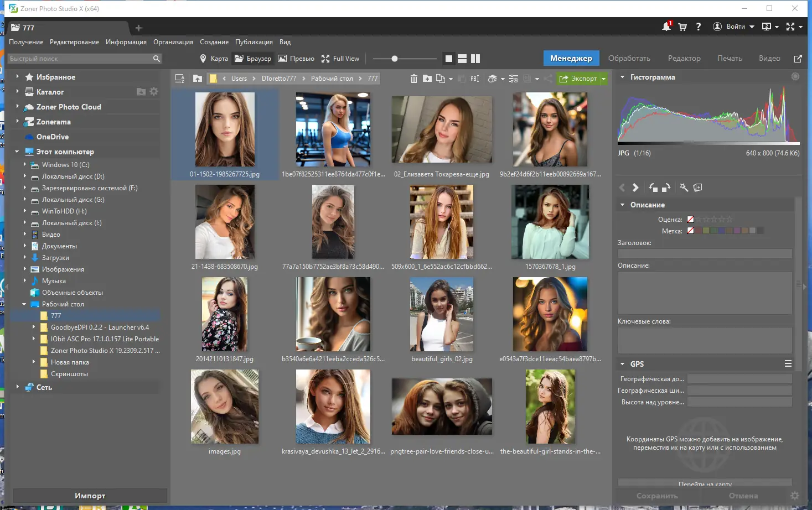Viewport: 812px width, 510px height.
Task: Click the new folder icon in toolbar
Action: click(427, 79)
